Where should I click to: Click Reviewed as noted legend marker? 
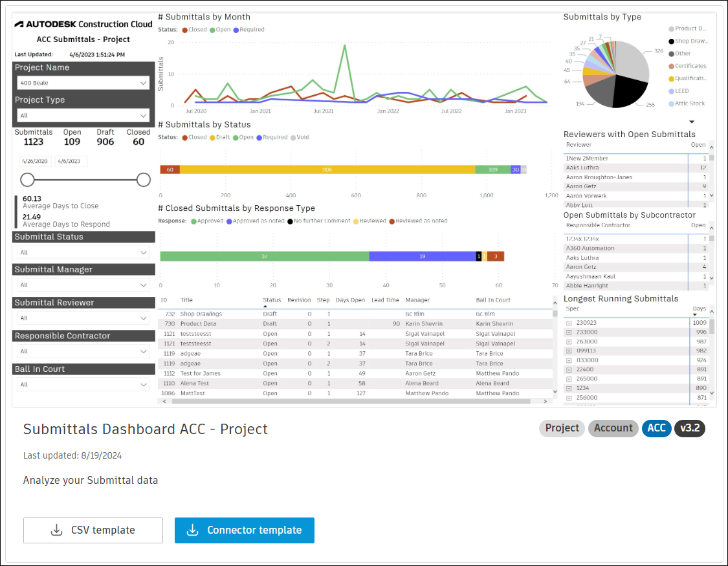coord(392,221)
